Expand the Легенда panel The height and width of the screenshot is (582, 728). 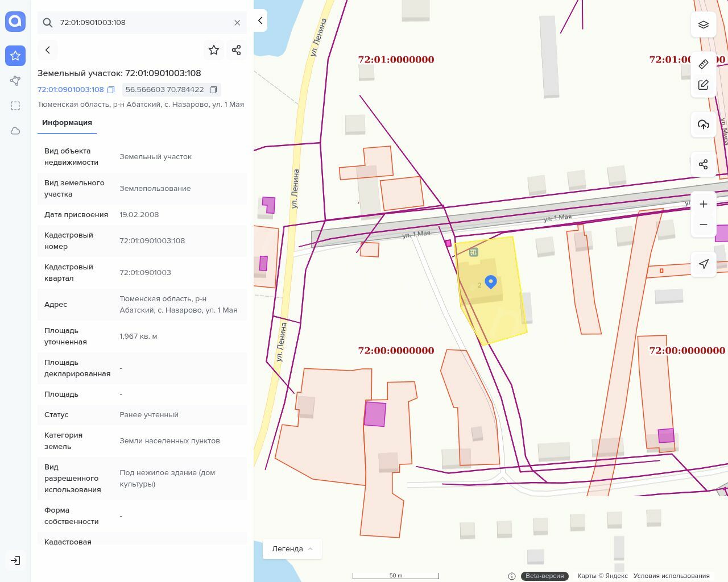tap(292, 548)
